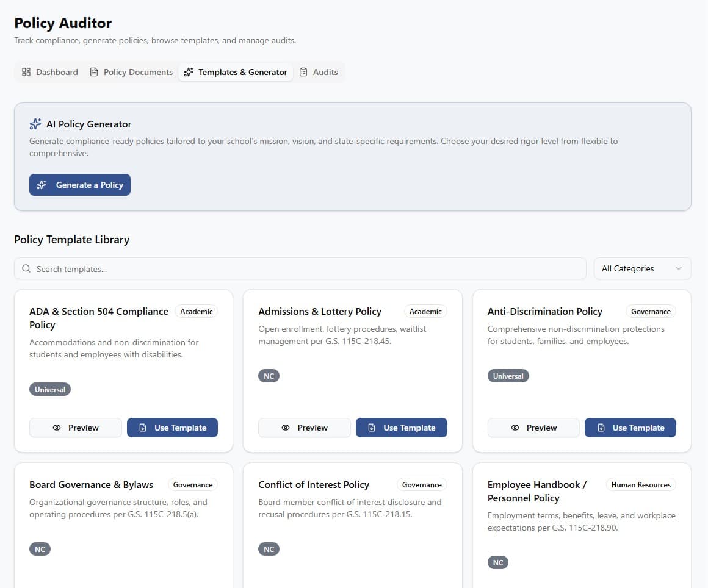Select the Templates & Generator tab

[x=236, y=72]
